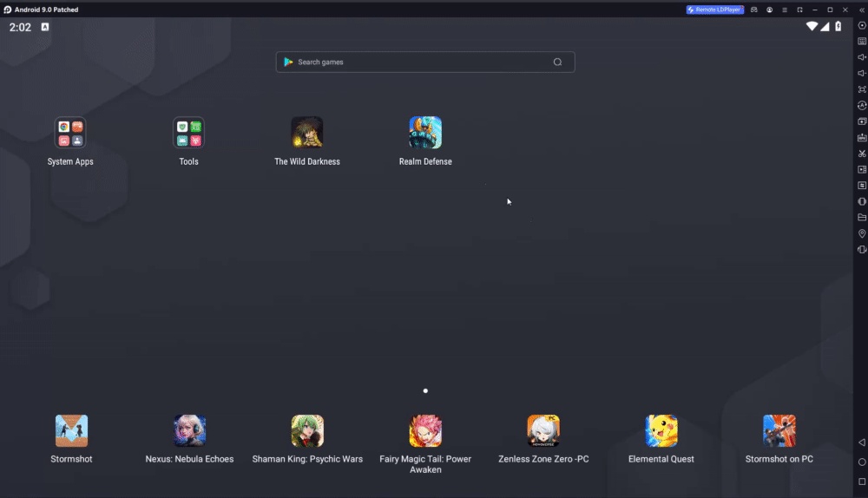Click the volume up sidebar icon

click(862, 57)
